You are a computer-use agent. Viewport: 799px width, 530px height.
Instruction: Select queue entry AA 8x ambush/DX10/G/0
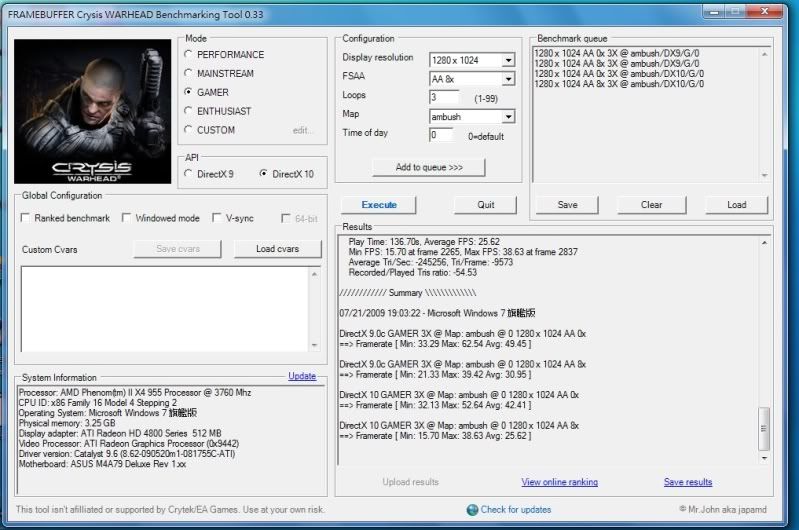(x=619, y=84)
